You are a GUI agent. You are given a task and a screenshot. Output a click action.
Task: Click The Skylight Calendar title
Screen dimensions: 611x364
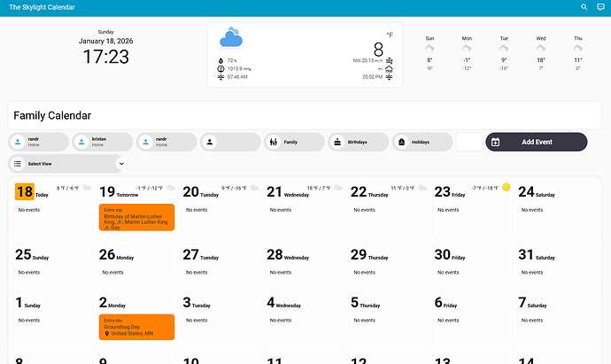click(x=42, y=7)
